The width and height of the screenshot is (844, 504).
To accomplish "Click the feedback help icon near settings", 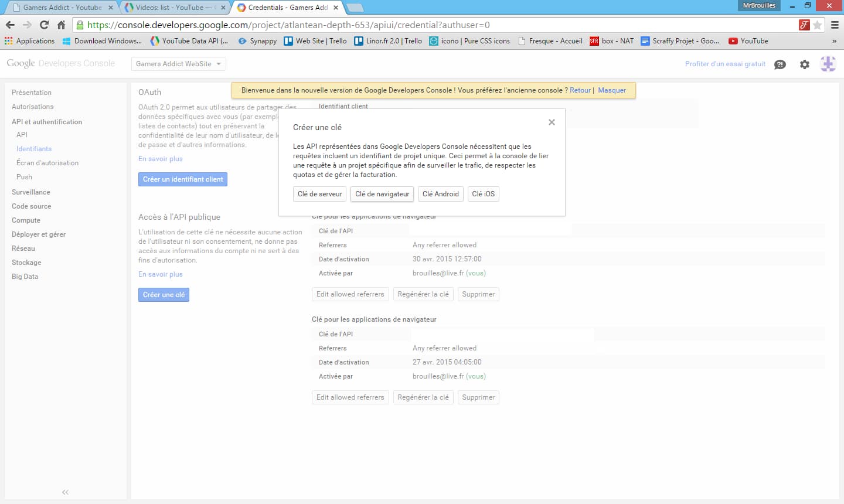I will 780,64.
